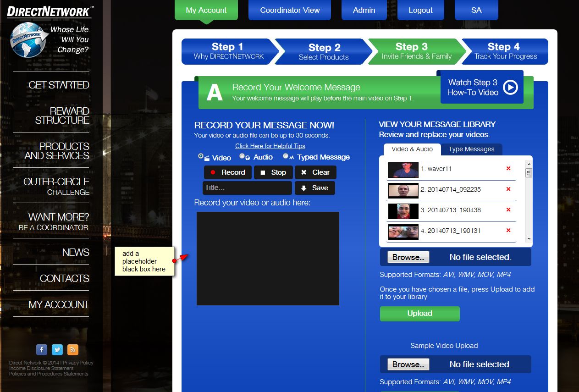579x392 pixels.
Task: Open the 20140713_190131 video thumbnail
Action: (403, 232)
